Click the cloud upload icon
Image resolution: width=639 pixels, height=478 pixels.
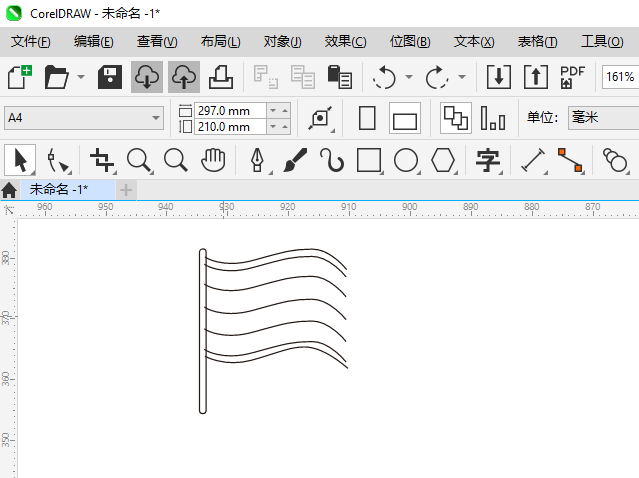184,77
